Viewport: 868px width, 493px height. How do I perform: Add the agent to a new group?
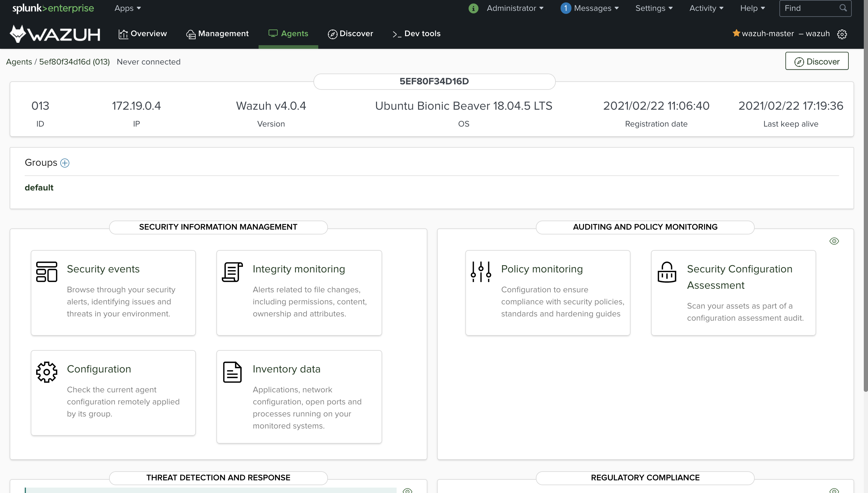click(x=65, y=163)
